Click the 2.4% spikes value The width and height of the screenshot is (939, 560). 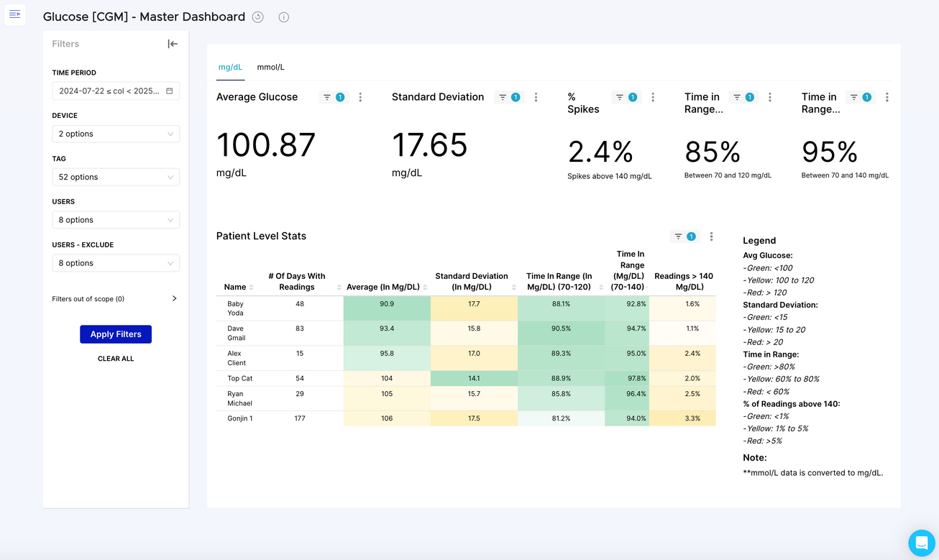[600, 152]
